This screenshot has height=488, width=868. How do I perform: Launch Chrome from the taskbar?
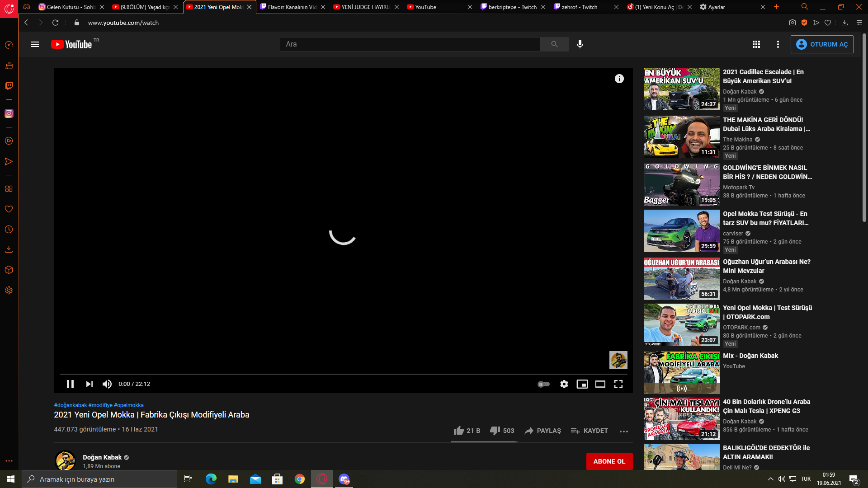[x=300, y=479]
